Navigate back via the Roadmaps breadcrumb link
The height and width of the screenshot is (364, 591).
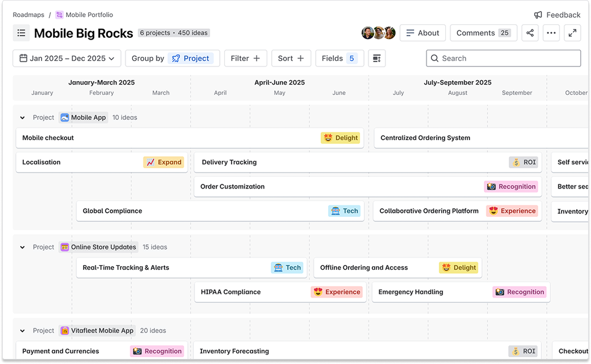28,15
